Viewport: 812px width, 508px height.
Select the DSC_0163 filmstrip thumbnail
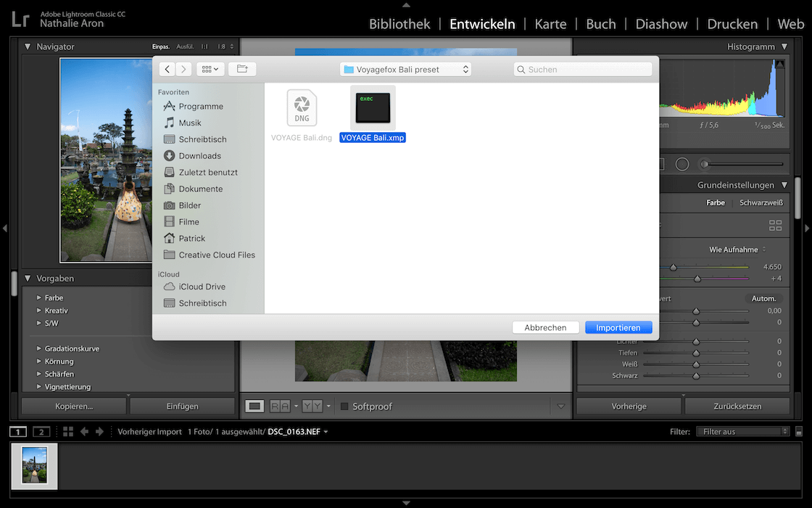click(35, 465)
